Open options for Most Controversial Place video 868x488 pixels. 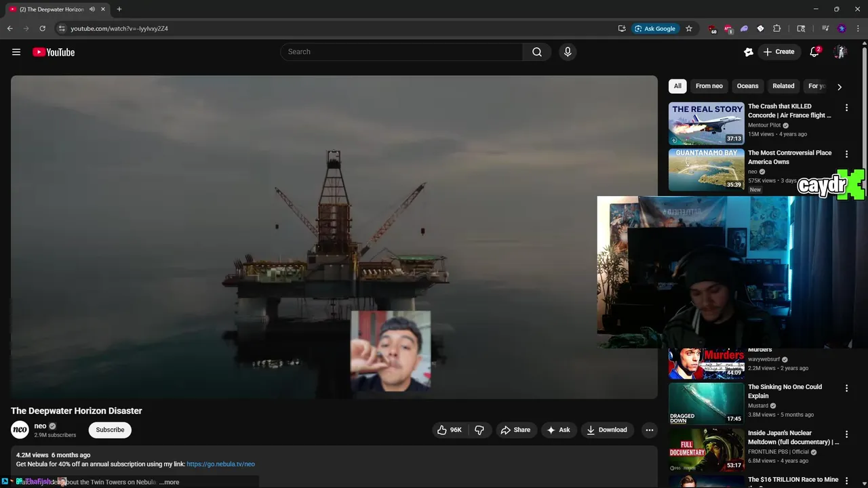tap(846, 155)
